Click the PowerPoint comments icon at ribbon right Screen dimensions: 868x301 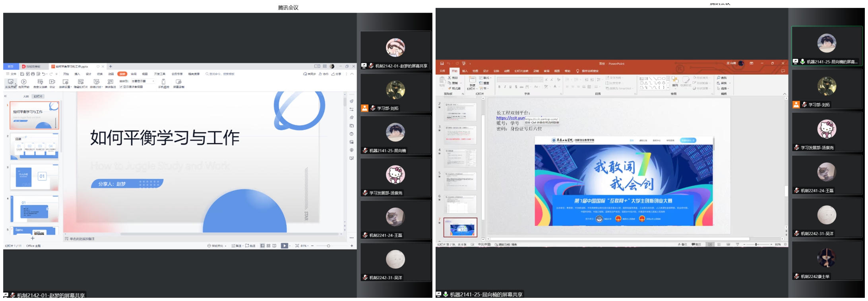click(x=783, y=71)
